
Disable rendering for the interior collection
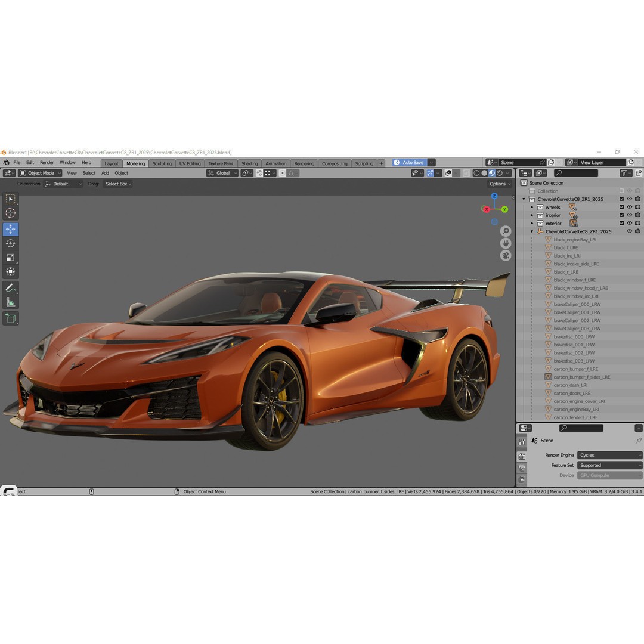coord(637,215)
